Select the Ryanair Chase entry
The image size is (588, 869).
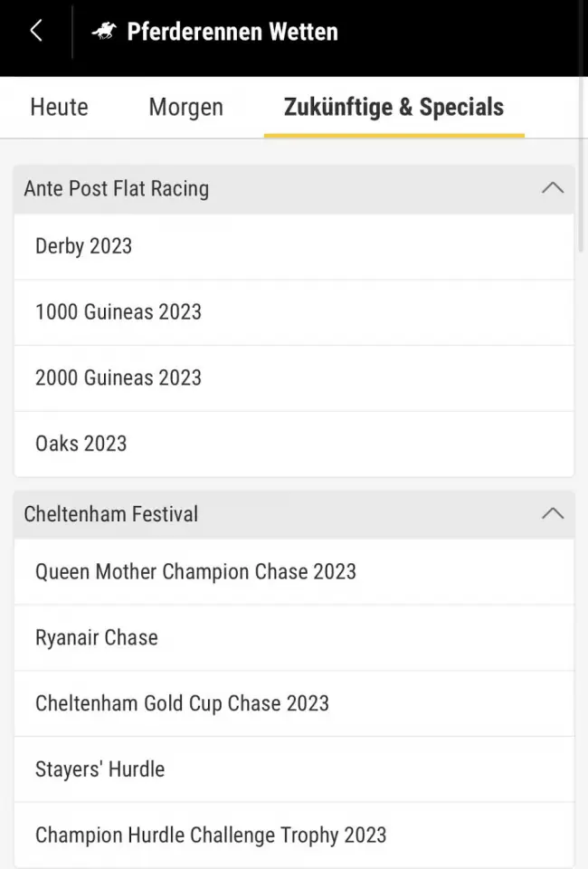coord(294,638)
